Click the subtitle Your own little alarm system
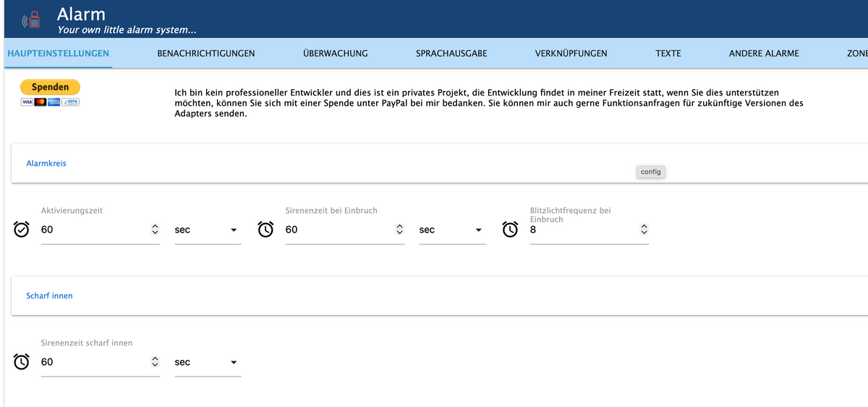 pyautogui.click(x=127, y=30)
